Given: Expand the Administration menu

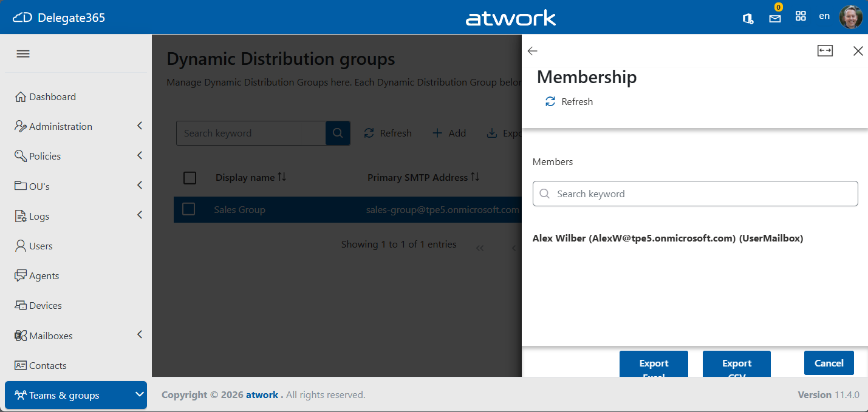Looking at the screenshot, I should pyautogui.click(x=140, y=126).
